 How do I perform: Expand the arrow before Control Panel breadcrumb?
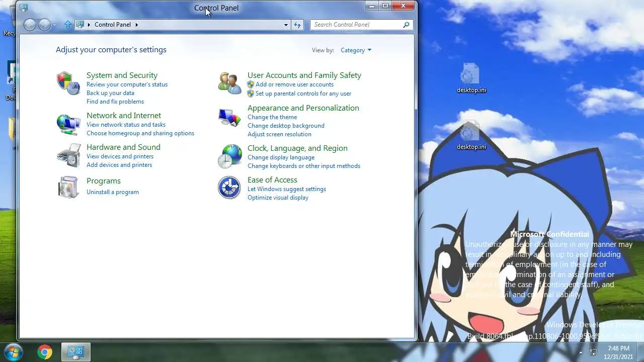[x=89, y=25]
